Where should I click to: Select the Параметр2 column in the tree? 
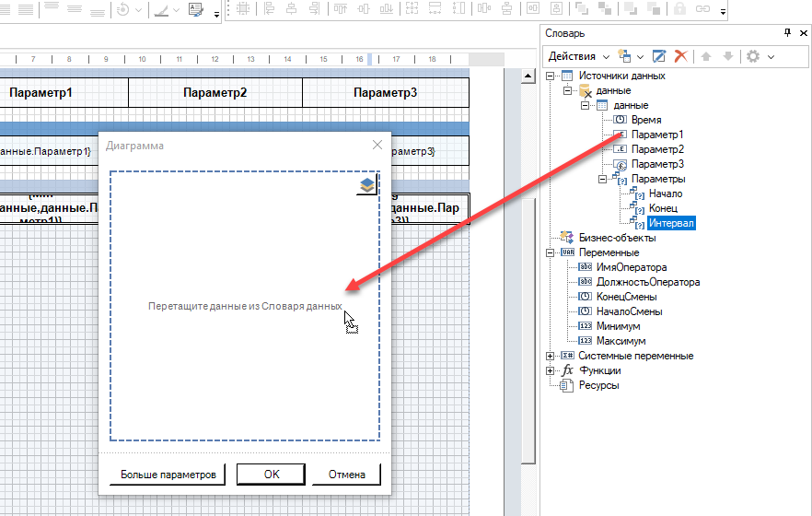657,149
